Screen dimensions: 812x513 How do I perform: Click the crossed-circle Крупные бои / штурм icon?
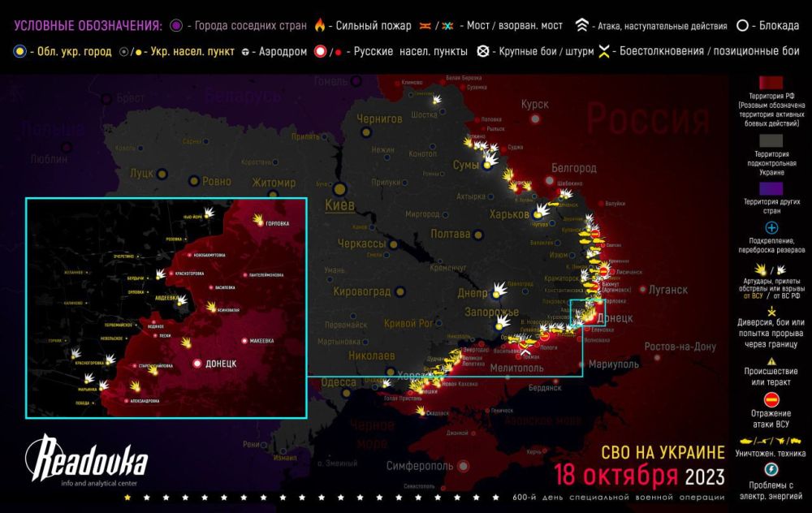click(x=482, y=52)
